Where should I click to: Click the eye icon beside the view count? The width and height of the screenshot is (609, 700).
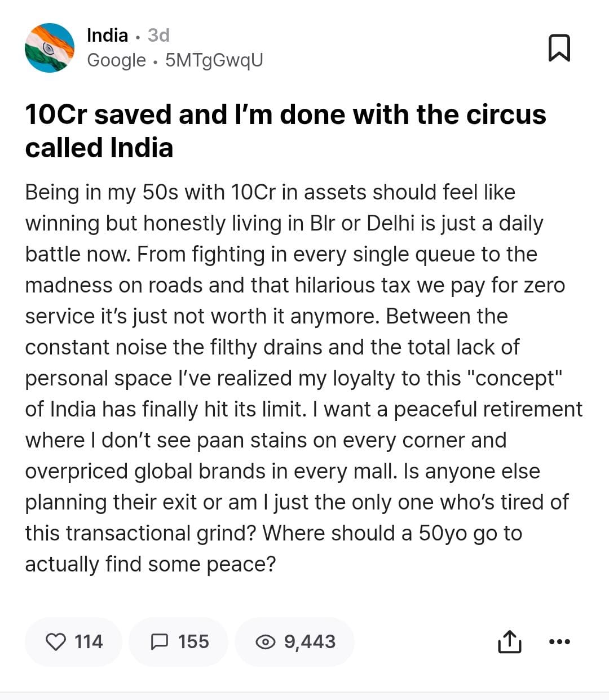266,641
